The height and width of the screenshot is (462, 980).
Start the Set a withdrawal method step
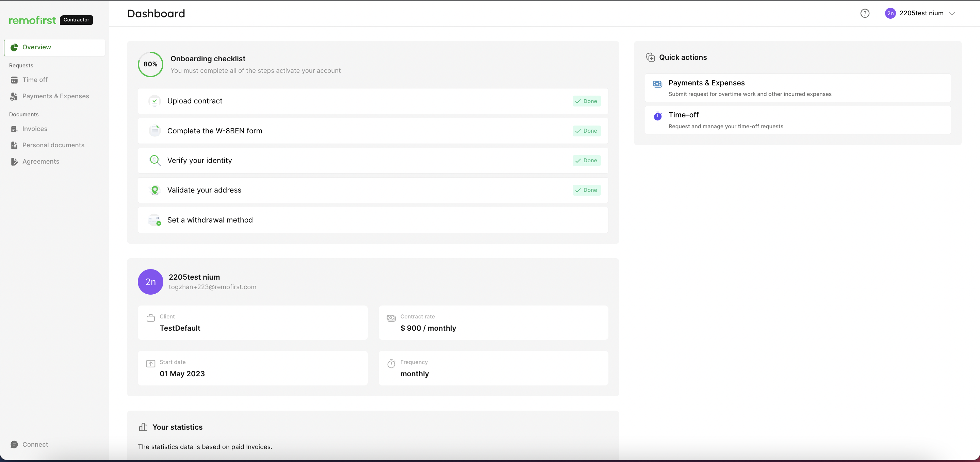click(x=373, y=220)
